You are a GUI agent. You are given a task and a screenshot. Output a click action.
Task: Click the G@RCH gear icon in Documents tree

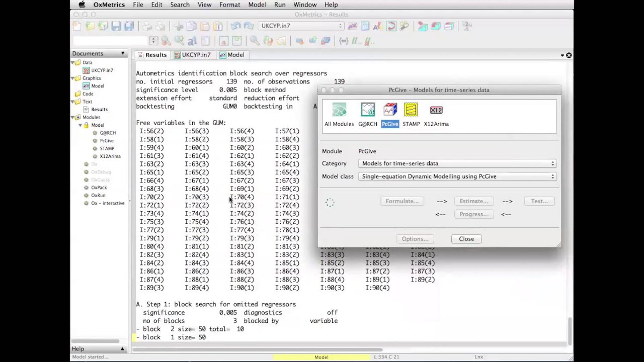[95, 133]
